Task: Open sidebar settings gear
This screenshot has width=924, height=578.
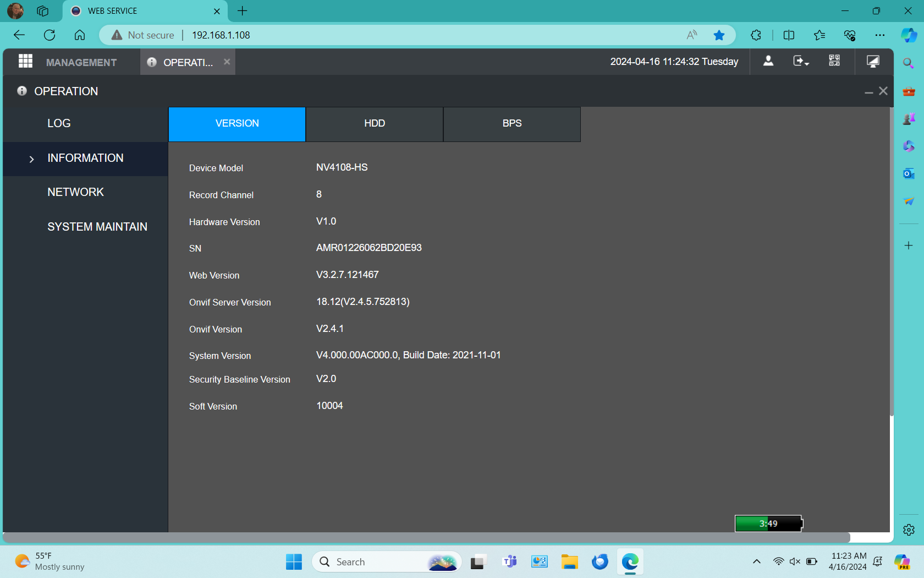Action: (x=909, y=530)
